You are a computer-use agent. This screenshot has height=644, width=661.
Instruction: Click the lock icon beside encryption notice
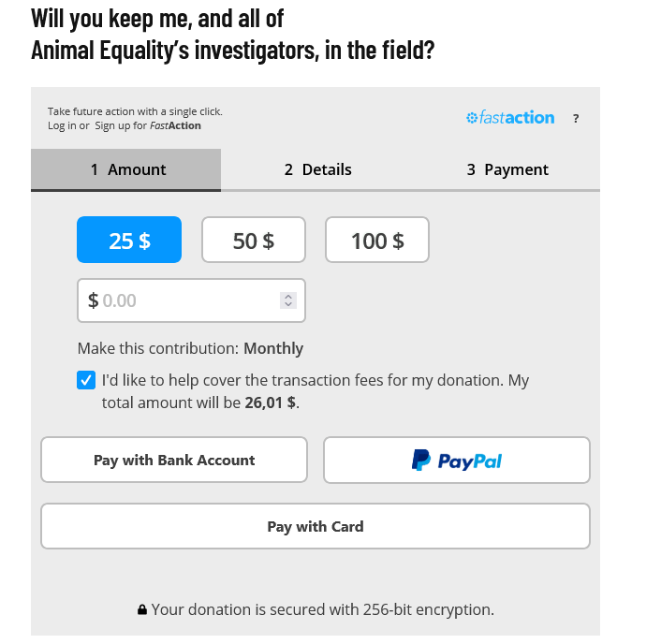(142, 610)
